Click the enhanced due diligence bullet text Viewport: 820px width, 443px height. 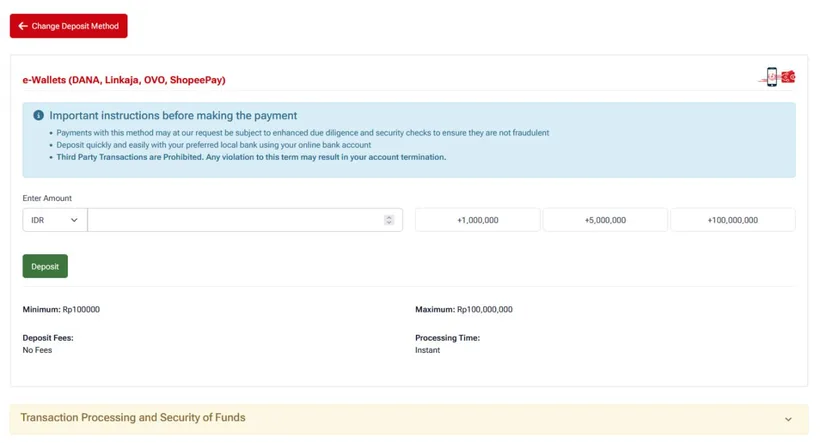click(303, 133)
